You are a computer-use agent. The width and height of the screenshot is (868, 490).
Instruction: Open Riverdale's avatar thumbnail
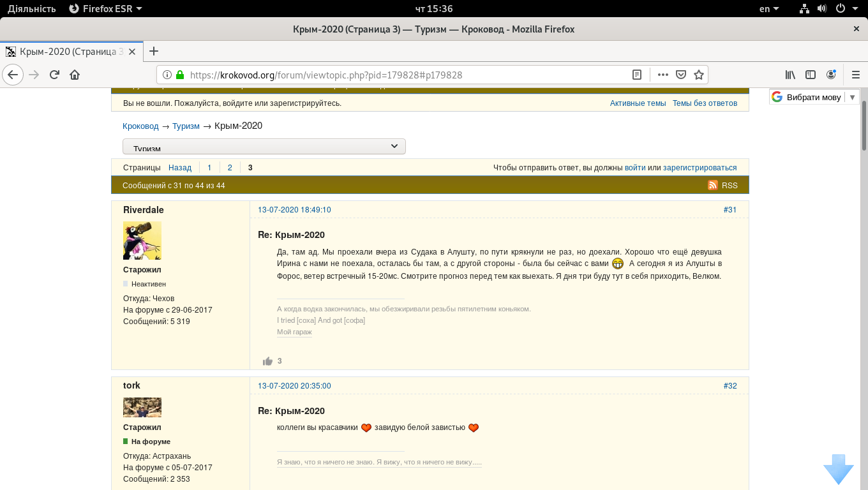[142, 241]
